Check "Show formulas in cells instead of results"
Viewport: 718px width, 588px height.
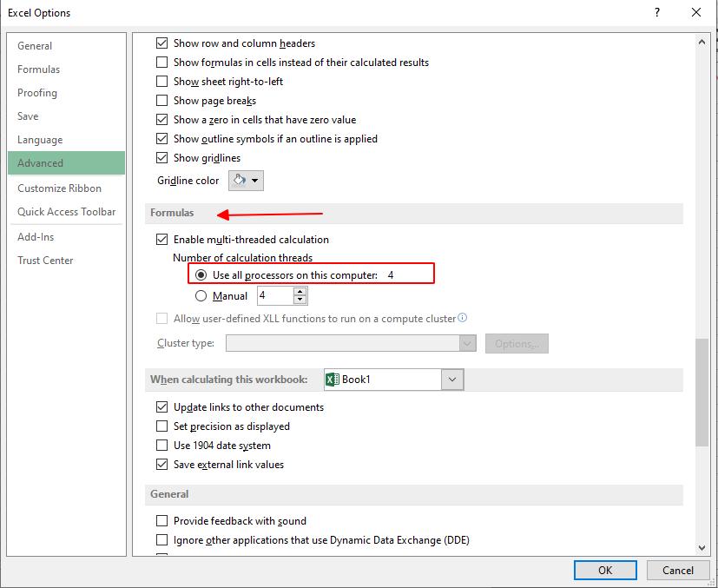(161, 63)
